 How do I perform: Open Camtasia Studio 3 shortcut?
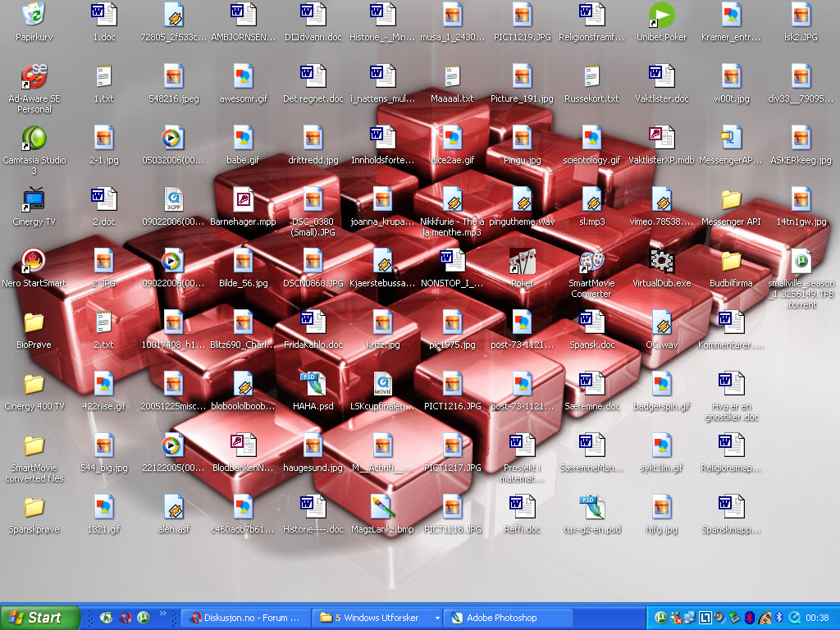tap(34, 138)
